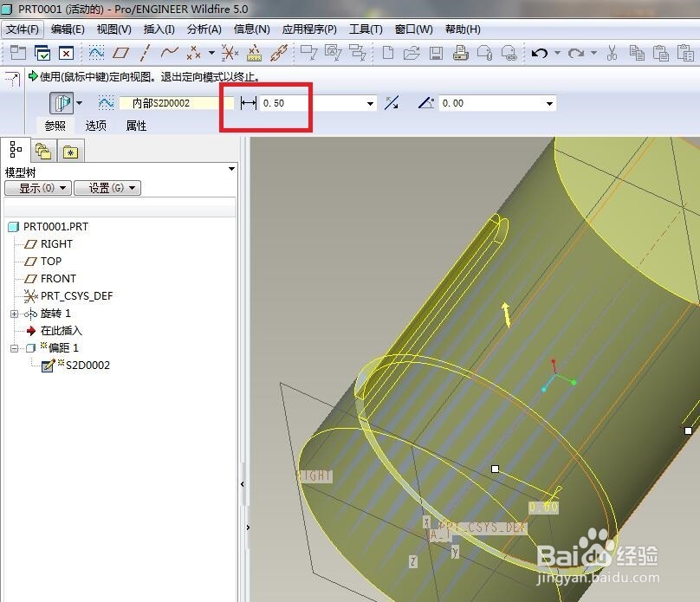
Task: Open the draft angle dropdown arrow
Action: [x=549, y=104]
